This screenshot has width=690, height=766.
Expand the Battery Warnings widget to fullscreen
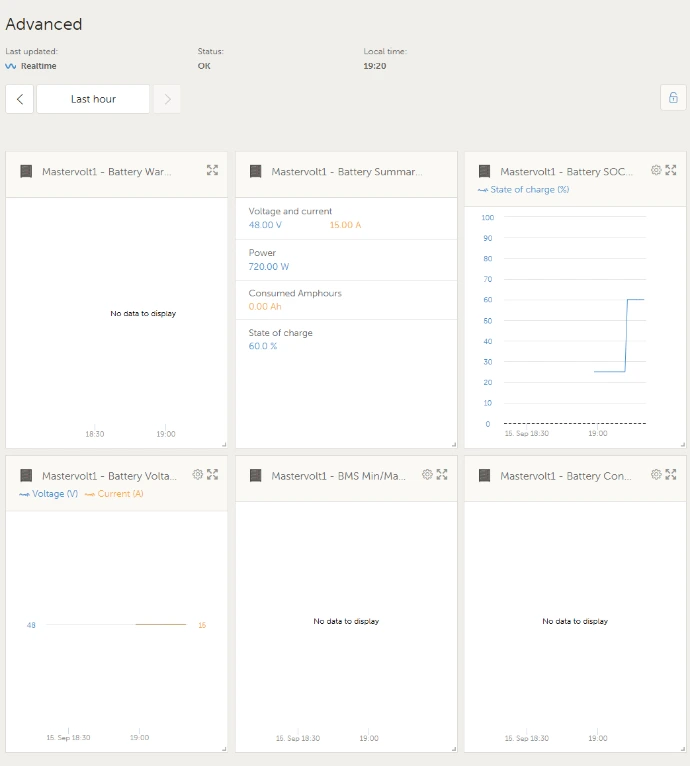(x=212, y=171)
